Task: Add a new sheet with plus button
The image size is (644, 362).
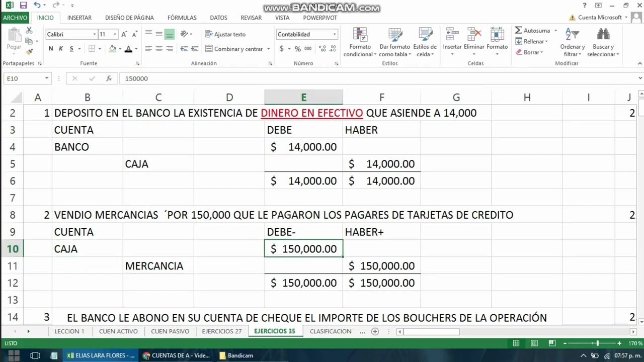Action: (x=375, y=331)
